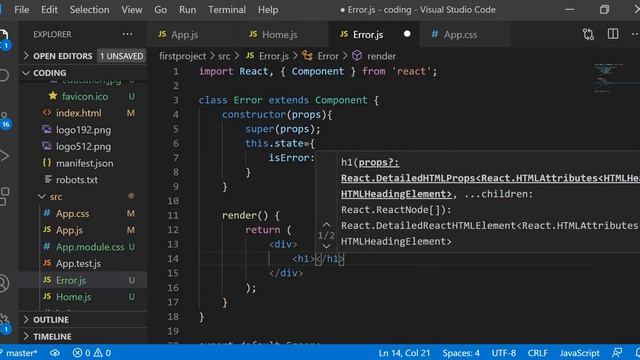
Task: Split the editor to the right
Action: pyautogui.click(x=613, y=34)
